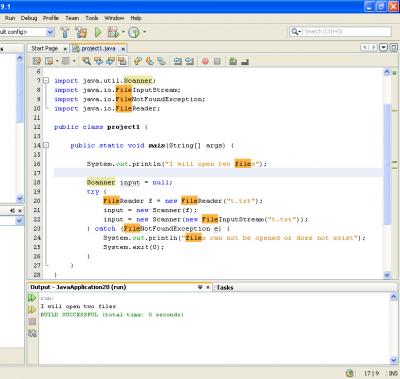The image size is (400, 379).
Task: Show the opened documents list dropdown
Action: point(384,47)
